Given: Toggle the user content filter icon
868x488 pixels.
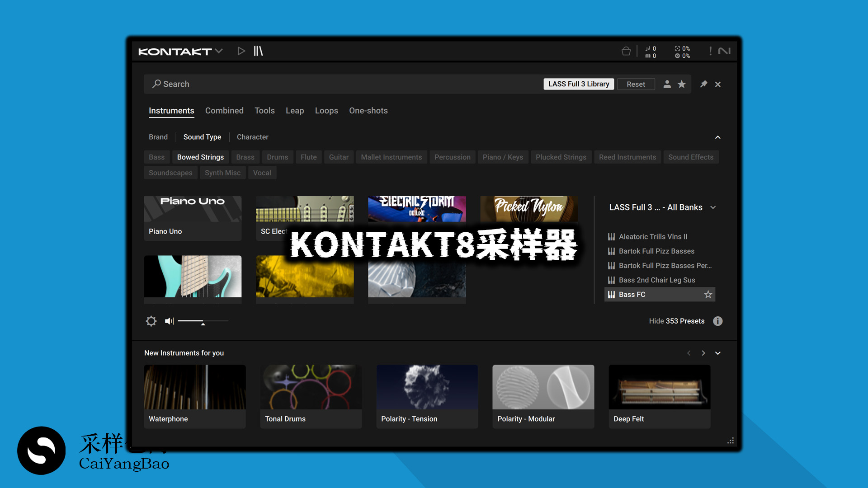Looking at the screenshot, I should click(667, 84).
